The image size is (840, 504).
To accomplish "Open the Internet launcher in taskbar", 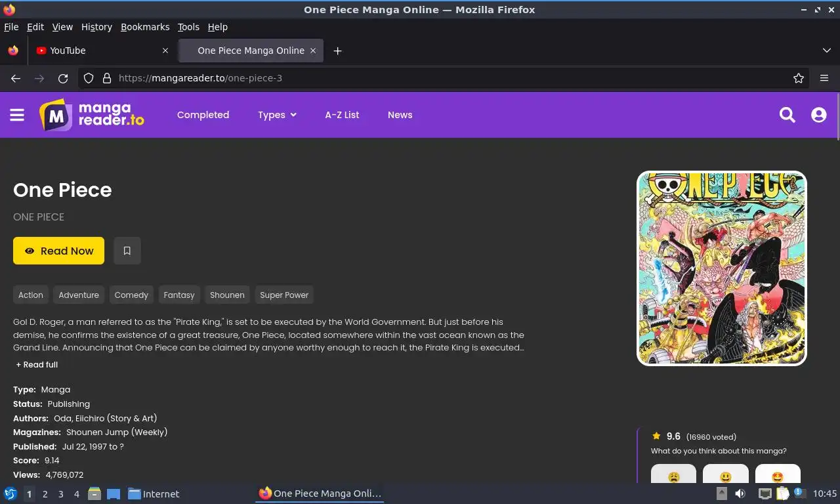I will [154, 494].
